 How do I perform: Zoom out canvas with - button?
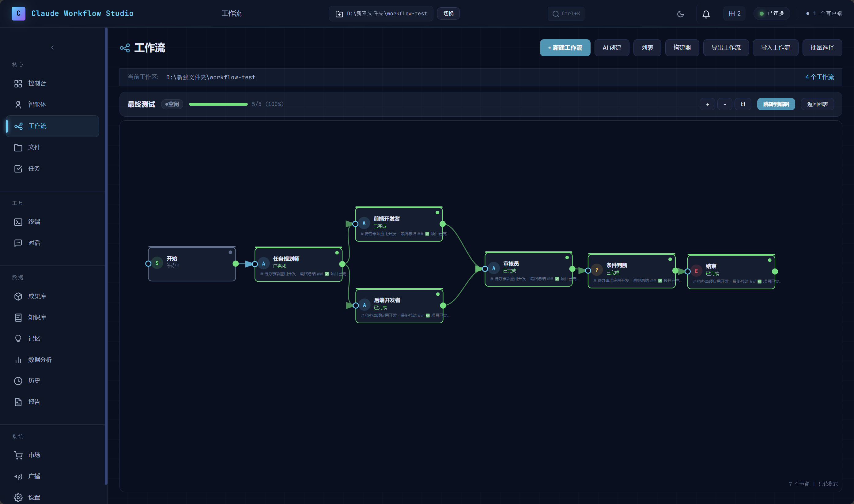725,104
